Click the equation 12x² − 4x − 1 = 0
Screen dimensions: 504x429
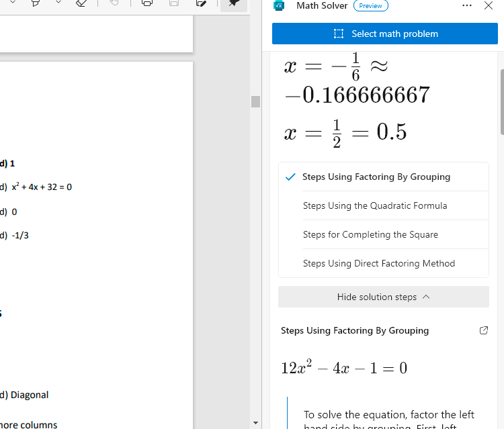click(344, 367)
